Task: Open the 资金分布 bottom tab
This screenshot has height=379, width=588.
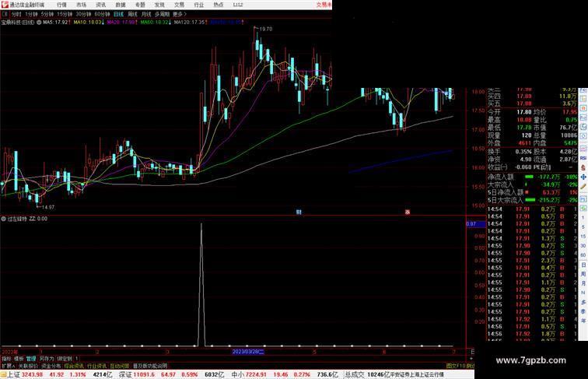Action: (x=51, y=366)
